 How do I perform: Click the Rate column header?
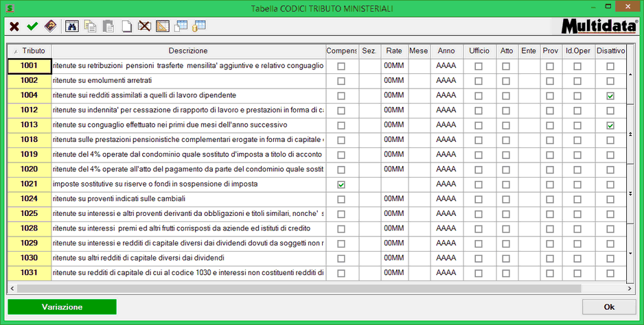(x=394, y=51)
